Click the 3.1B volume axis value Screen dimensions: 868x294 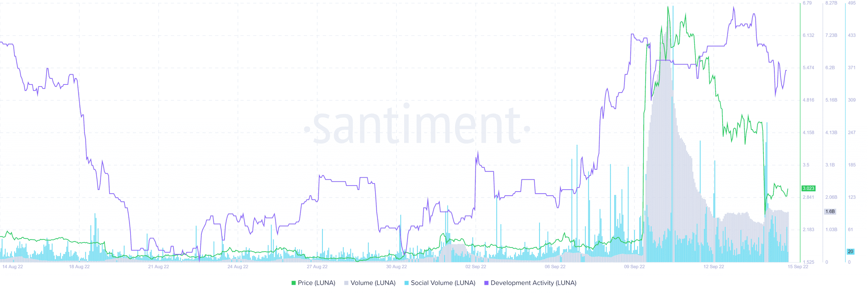[x=830, y=165]
